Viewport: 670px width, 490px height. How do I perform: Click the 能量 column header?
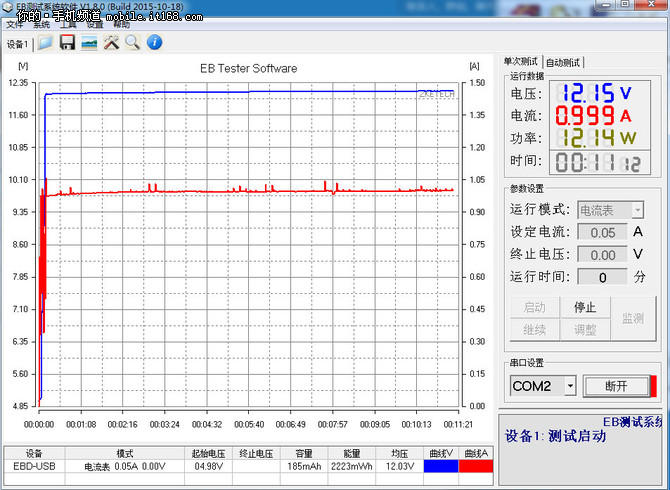352,453
